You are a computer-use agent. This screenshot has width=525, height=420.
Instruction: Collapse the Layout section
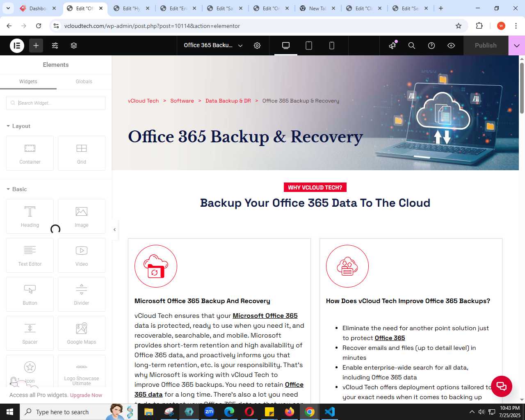pos(18,126)
